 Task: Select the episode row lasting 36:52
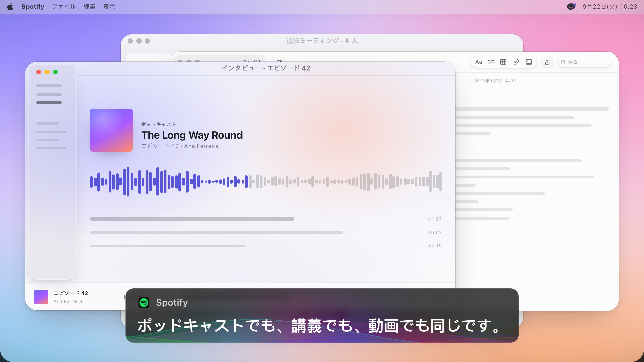click(266, 232)
